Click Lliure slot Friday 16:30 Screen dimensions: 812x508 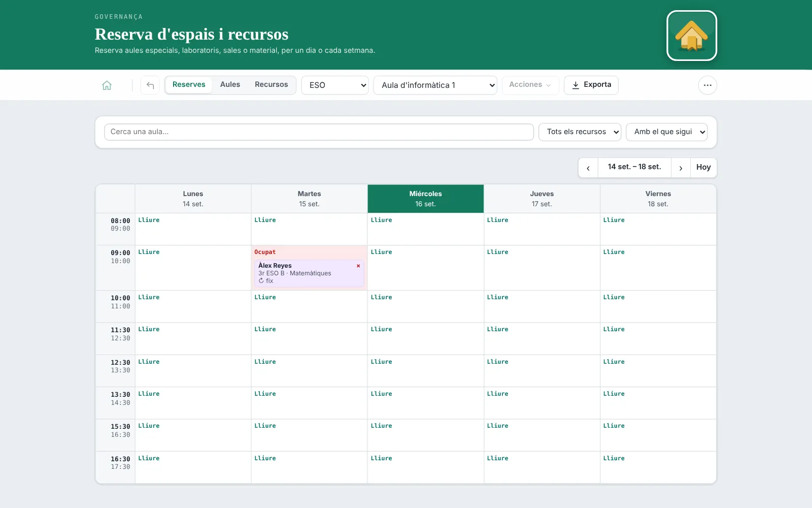(658, 467)
